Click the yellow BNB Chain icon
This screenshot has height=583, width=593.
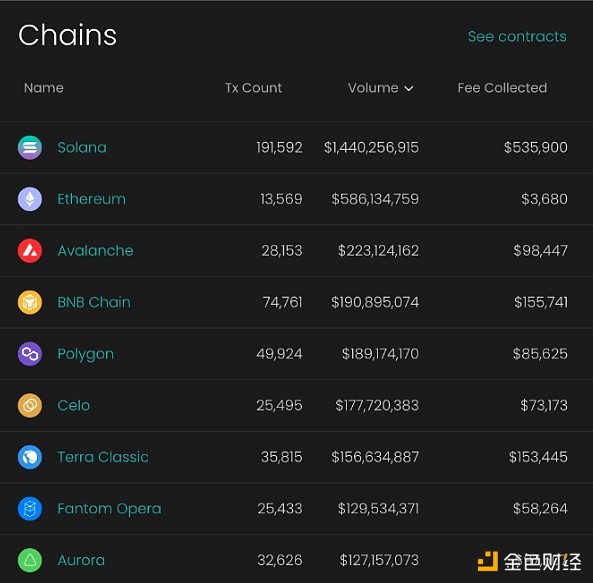click(30, 302)
